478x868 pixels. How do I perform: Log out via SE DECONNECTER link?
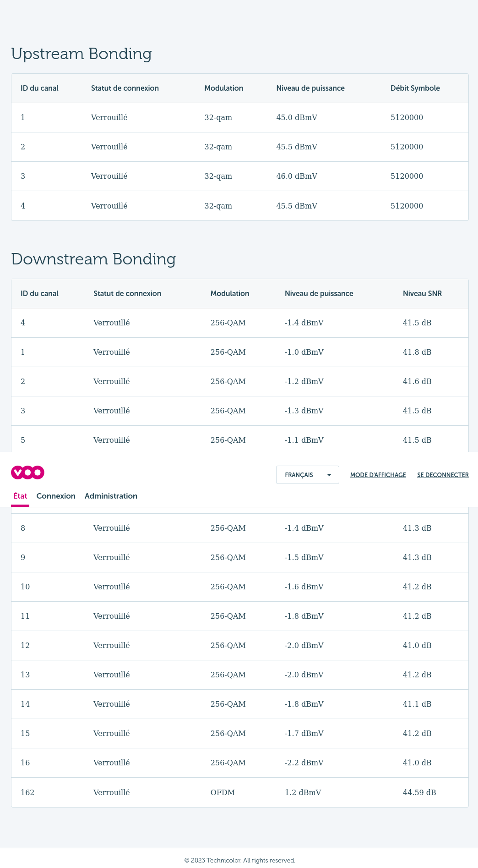pyautogui.click(x=443, y=475)
